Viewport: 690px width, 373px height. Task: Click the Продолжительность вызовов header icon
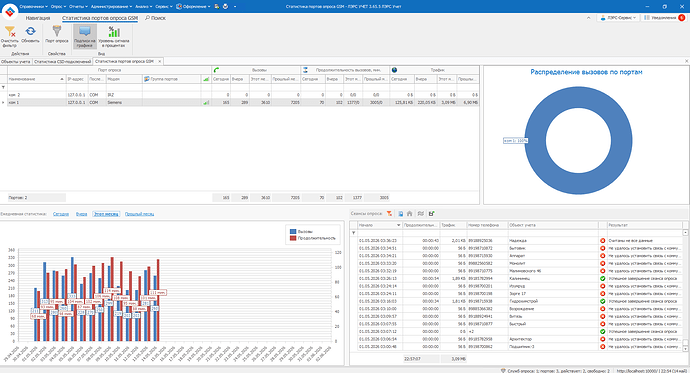tap(305, 70)
